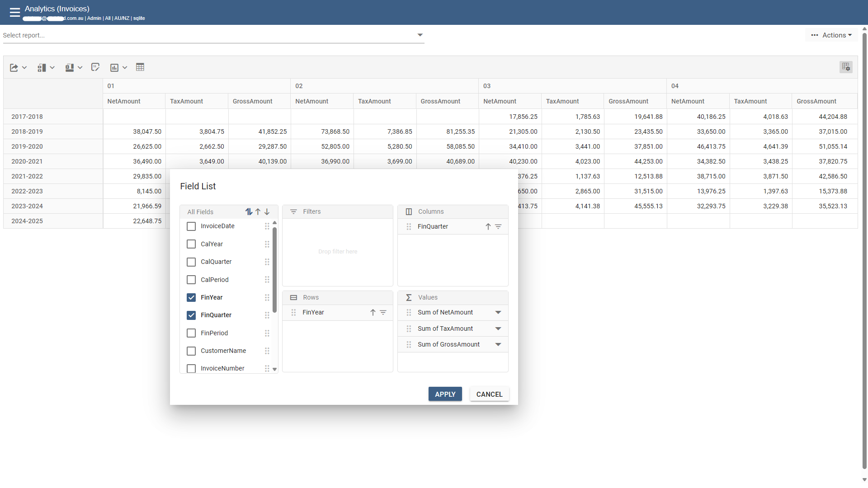Screen dimensions: 868x488
Task: Click the grand totals toolbar icon
Action: click(69, 67)
